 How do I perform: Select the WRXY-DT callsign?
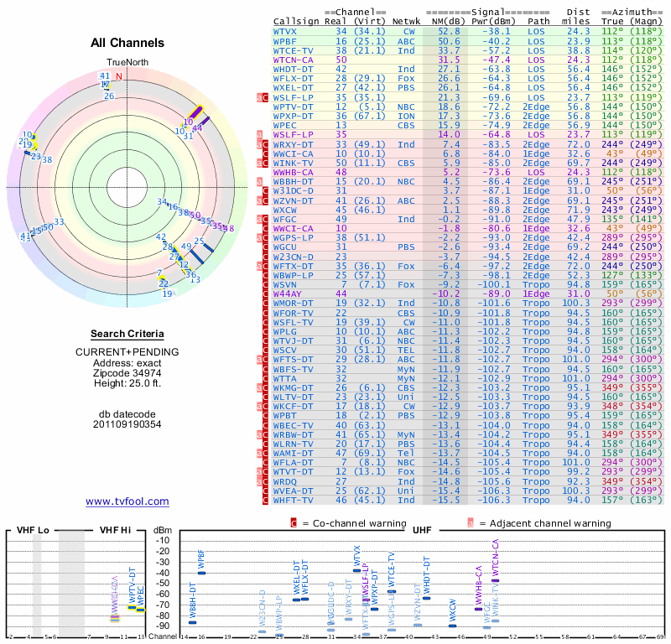coord(293,144)
